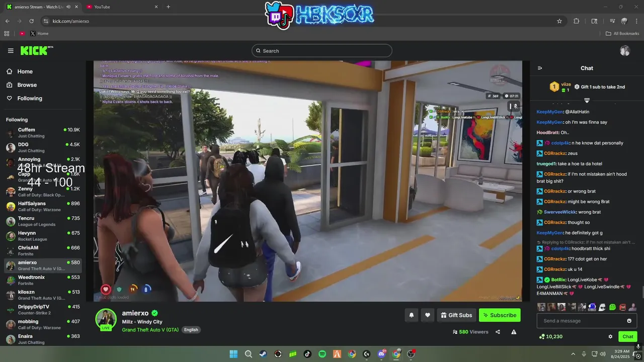Follow amierxo with the heart button
644x362 pixels.
coord(428,315)
